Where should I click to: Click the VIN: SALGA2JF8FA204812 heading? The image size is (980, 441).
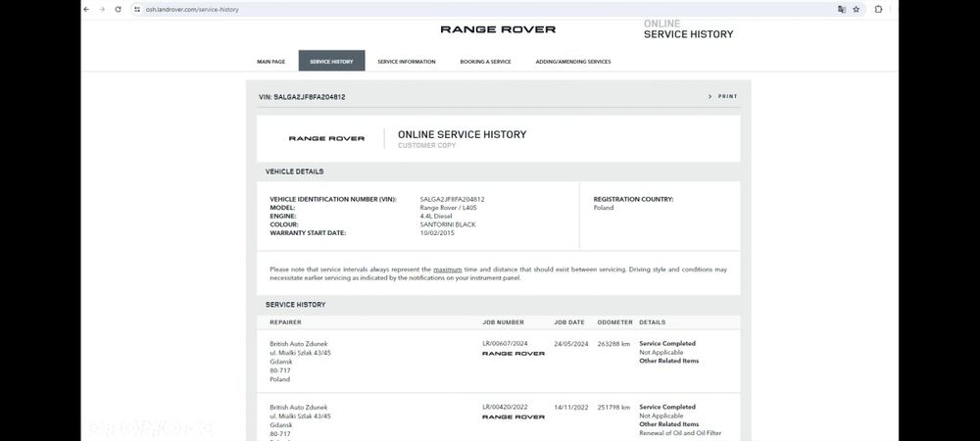(302, 97)
